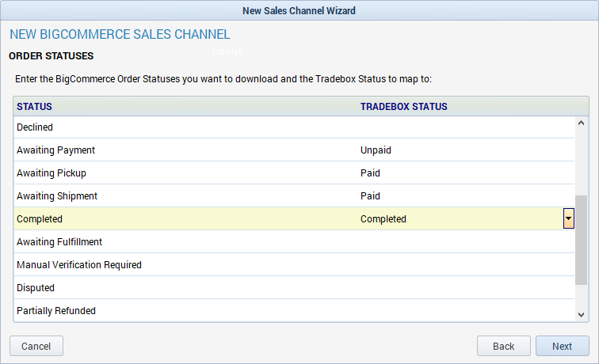The width and height of the screenshot is (599, 364).
Task: Select the Disputed status row
Action: (294, 287)
